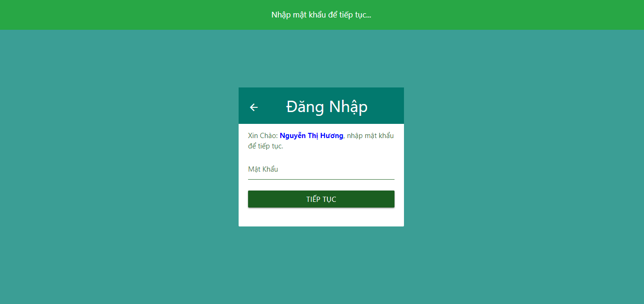Click the word Nhập in the card title
This screenshot has width=644, height=304.
click(348, 107)
